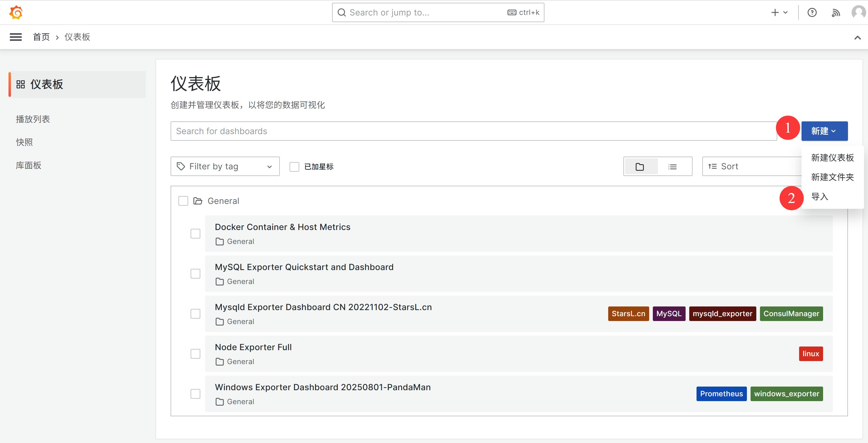Check the General folder checkbox
The height and width of the screenshot is (443, 868).
[183, 201]
